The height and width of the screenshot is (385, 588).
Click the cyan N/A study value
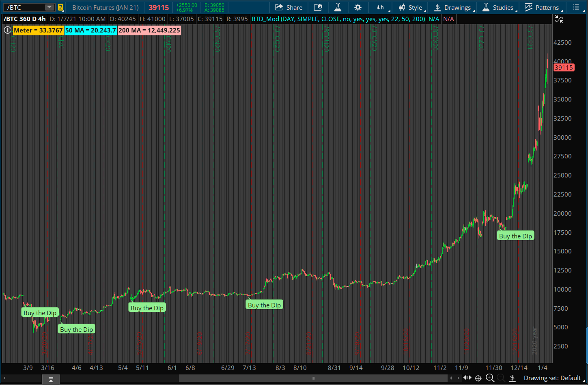click(434, 19)
